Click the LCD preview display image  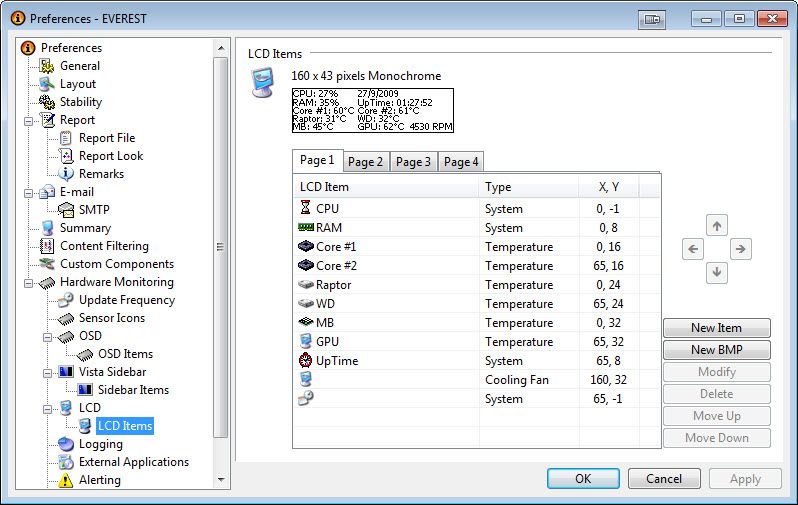[373, 110]
